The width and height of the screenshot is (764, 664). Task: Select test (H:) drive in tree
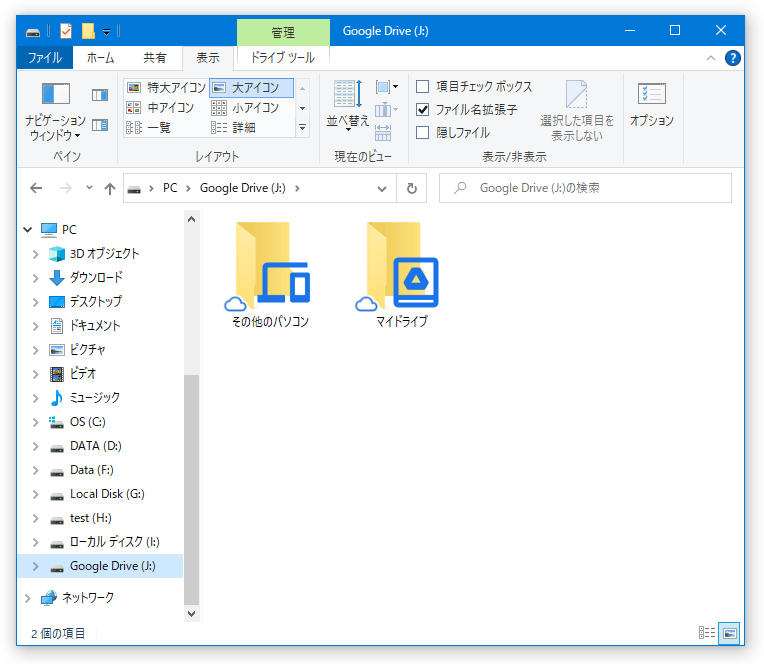91,518
